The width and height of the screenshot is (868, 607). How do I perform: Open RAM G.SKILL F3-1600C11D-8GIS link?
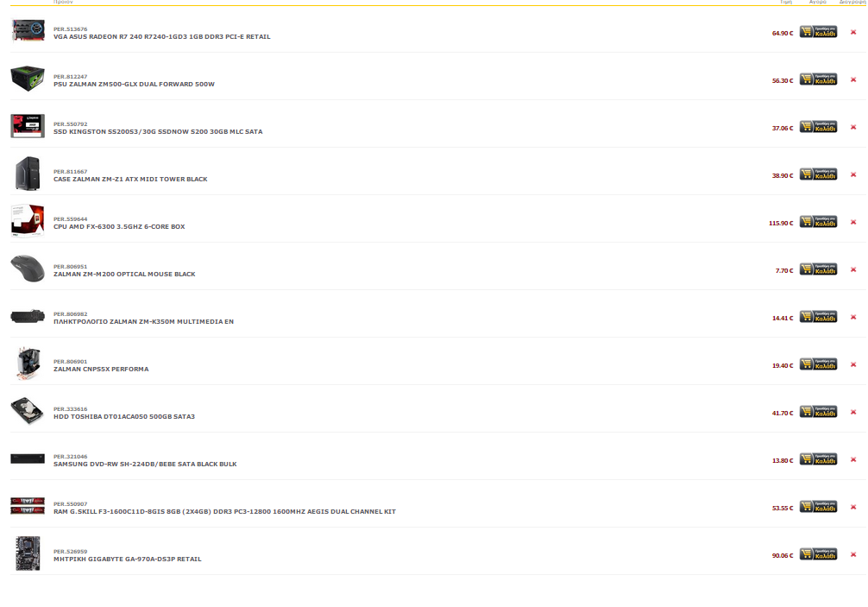[x=224, y=512]
